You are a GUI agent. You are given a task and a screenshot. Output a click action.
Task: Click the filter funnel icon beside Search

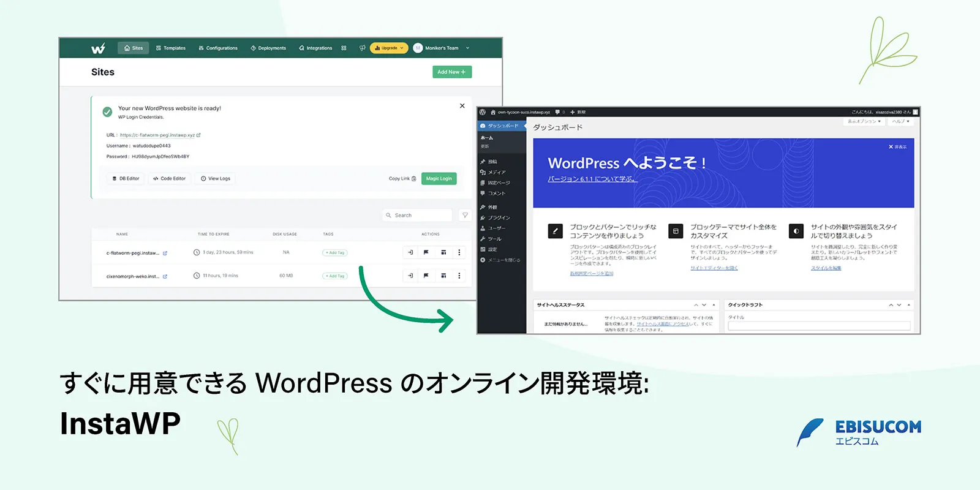465,215
